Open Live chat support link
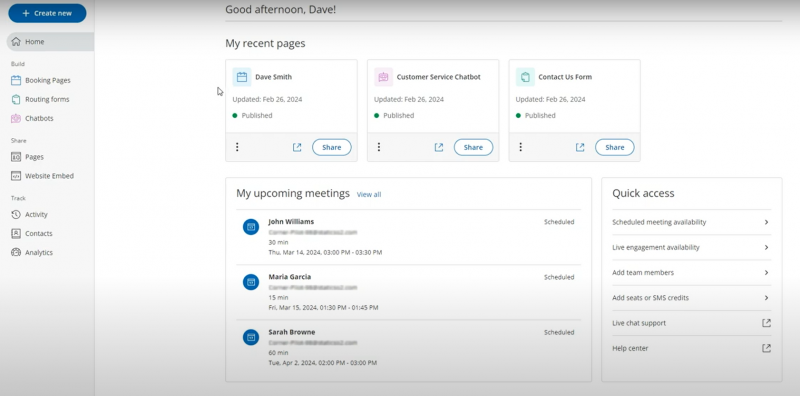 [x=639, y=323]
